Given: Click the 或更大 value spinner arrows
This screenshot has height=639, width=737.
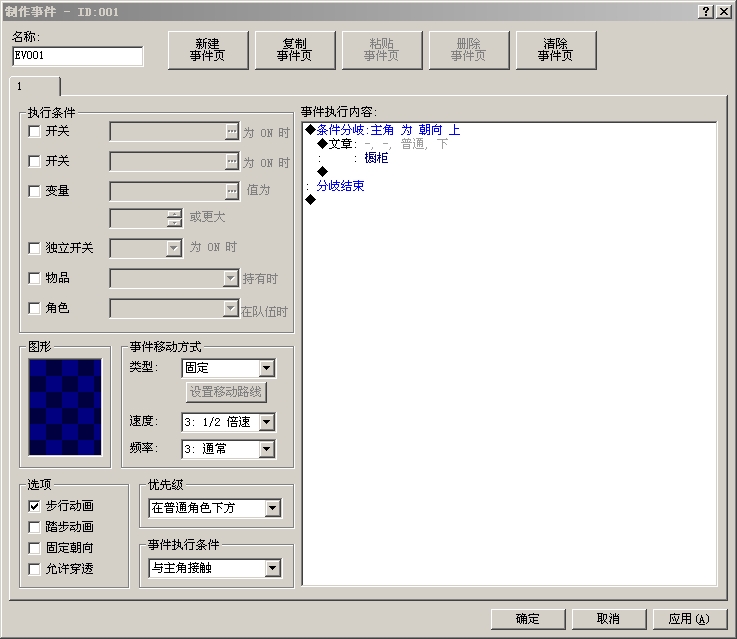Looking at the screenshot, I should pyautogui.click(x=174, y=218).
